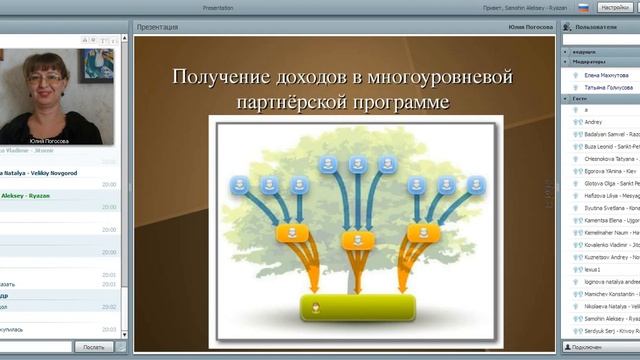Select guest Kovalenko Vladimir
The image size is (640, 360).
coord(612,245)
